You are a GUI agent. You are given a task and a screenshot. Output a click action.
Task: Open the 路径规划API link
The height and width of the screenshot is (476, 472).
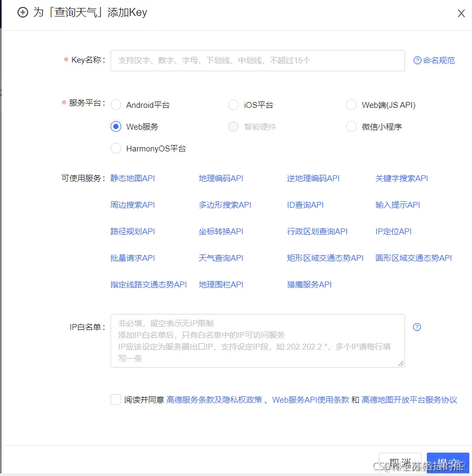(x=132, y=231)
